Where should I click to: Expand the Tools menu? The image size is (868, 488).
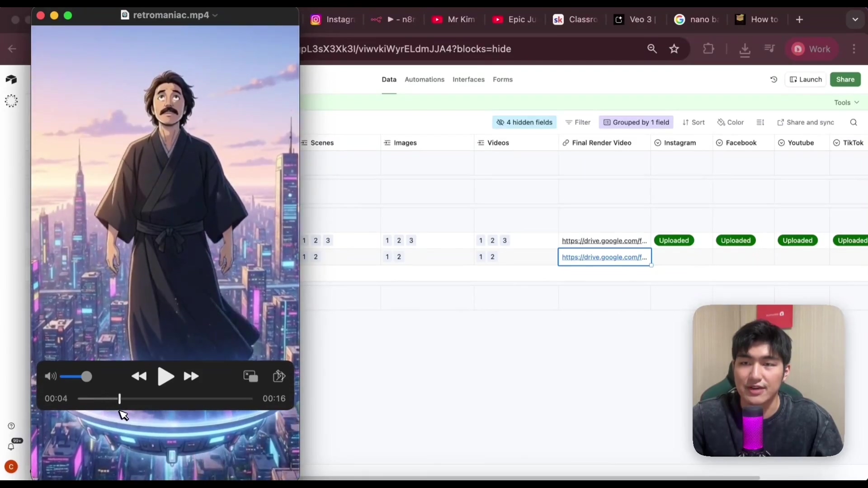point(846,103)
